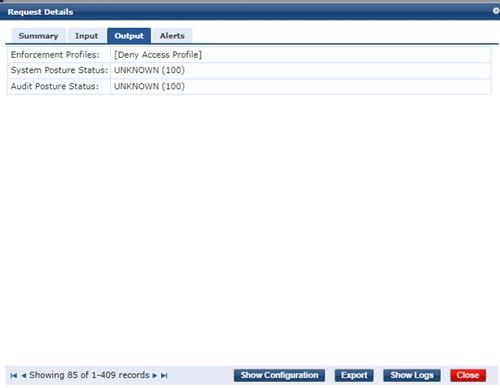Click the System Posture Status label
The image size is (500, 388).
(59, 70)
